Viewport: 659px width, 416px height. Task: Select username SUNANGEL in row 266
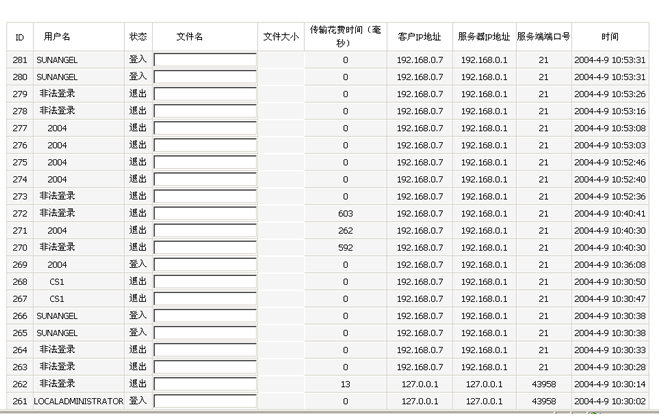coord(57,316)
